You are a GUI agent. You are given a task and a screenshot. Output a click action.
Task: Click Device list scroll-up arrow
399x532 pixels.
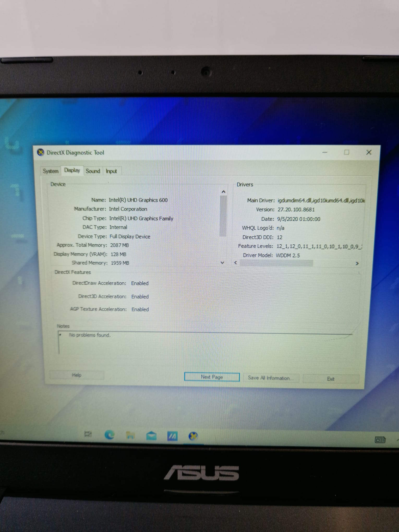point(223,192)
